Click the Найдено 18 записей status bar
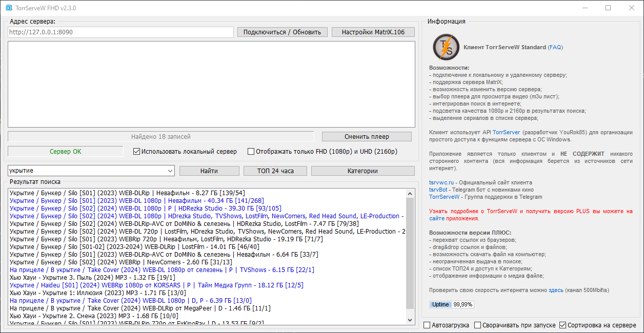This screenshot has width=644, height=333. pos(160,137)
